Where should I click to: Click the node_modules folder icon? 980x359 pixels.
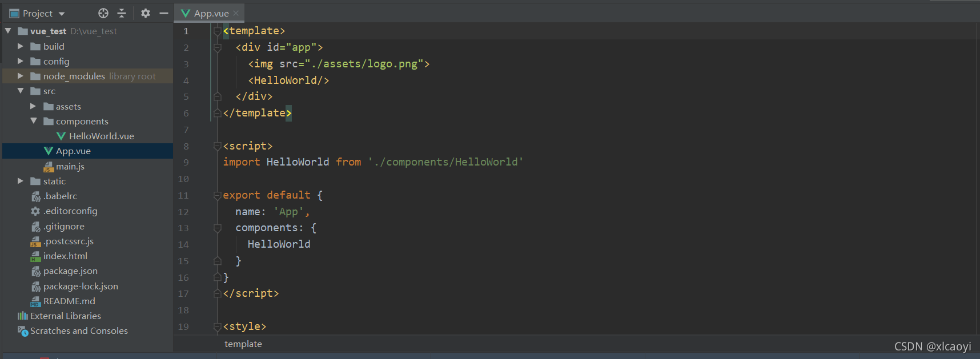click(x=35, y=76)
